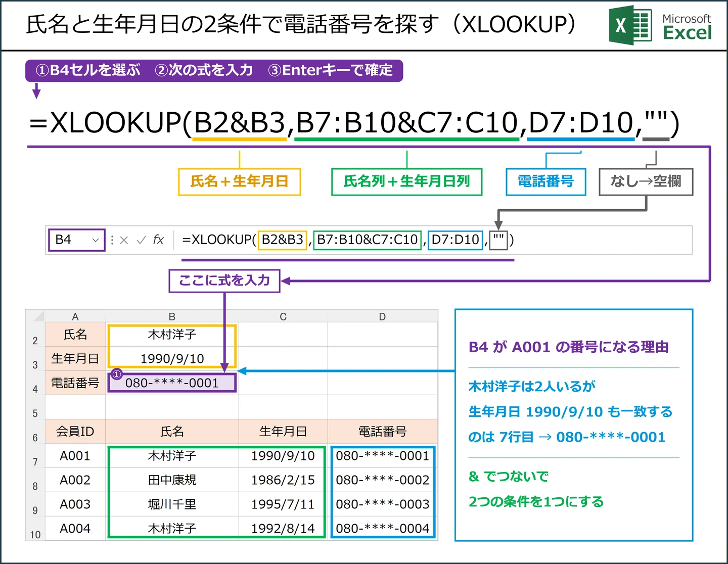Click cell A4 labeled 電話番号

(x=75, y=383)
